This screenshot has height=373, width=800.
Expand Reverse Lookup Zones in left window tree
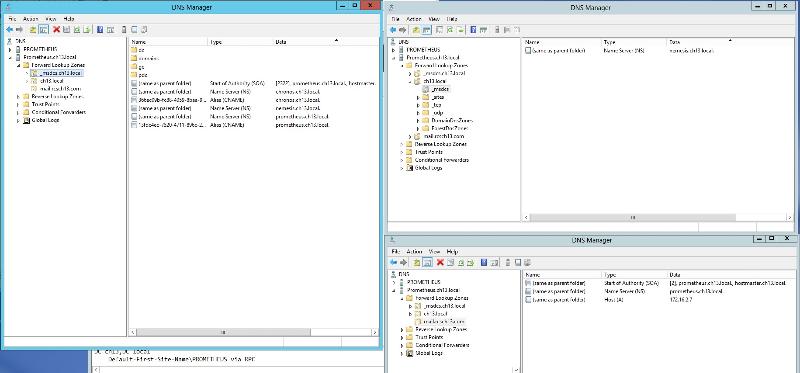(x=18, y=96)
